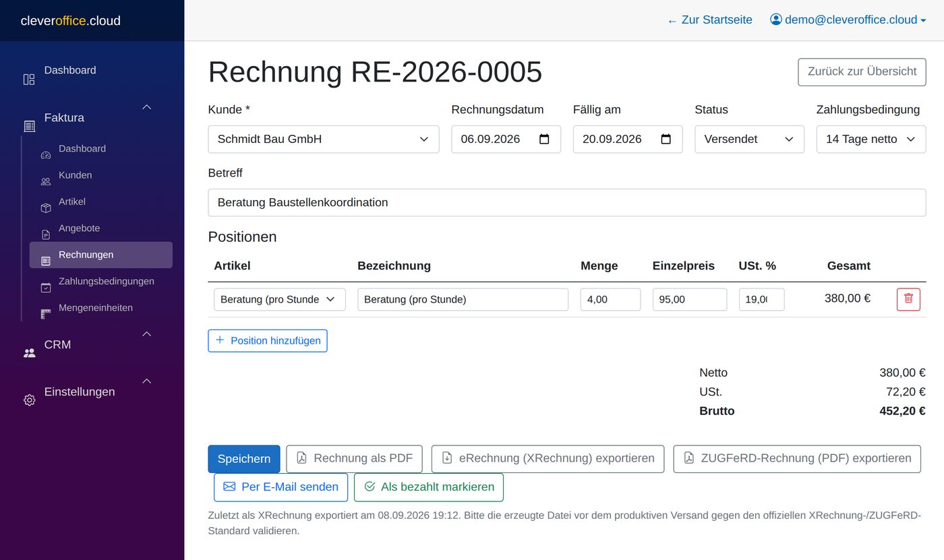Follow the Zur Startseite link

tap(709, 20)
